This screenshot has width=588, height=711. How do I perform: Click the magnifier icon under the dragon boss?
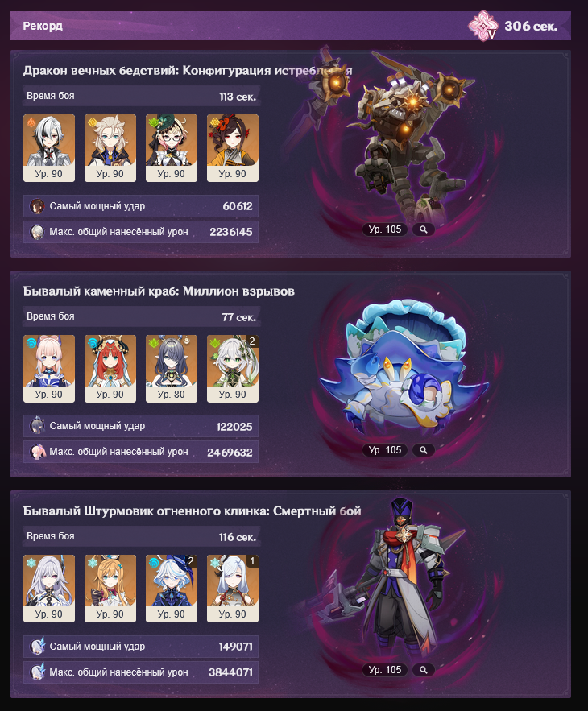coord(424,229)
